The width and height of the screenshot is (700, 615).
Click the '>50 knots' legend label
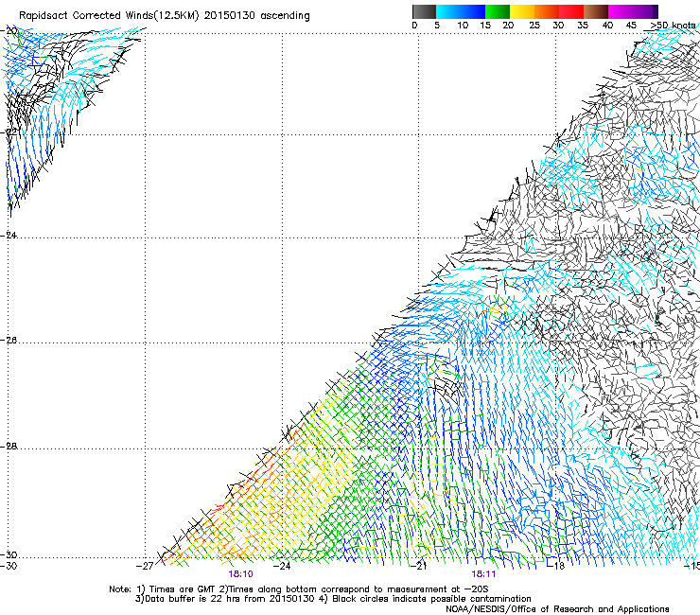[x=673, y=26]
